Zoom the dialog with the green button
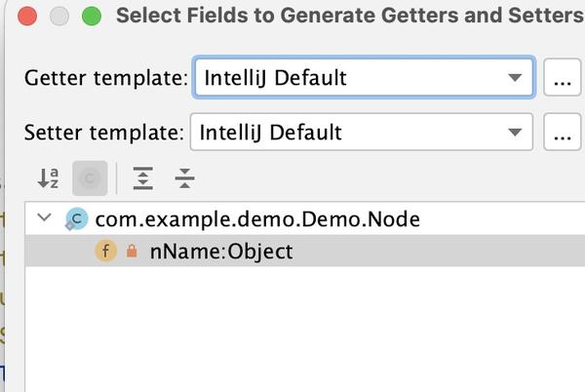The image size is (585, 392). [x=92, y=16]
